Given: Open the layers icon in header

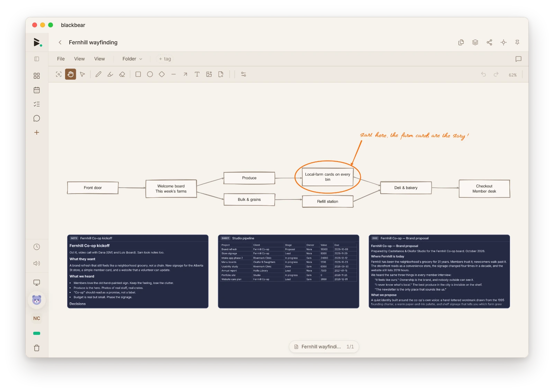Looking at the screenshot, I should (x=475, y=42).
